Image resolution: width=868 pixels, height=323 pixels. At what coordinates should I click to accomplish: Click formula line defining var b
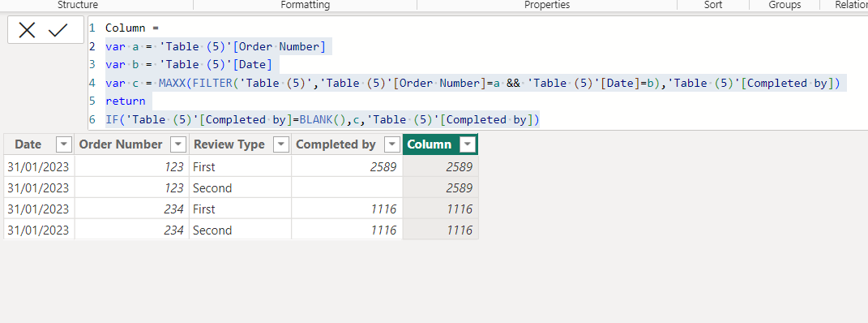coord(189,65)
